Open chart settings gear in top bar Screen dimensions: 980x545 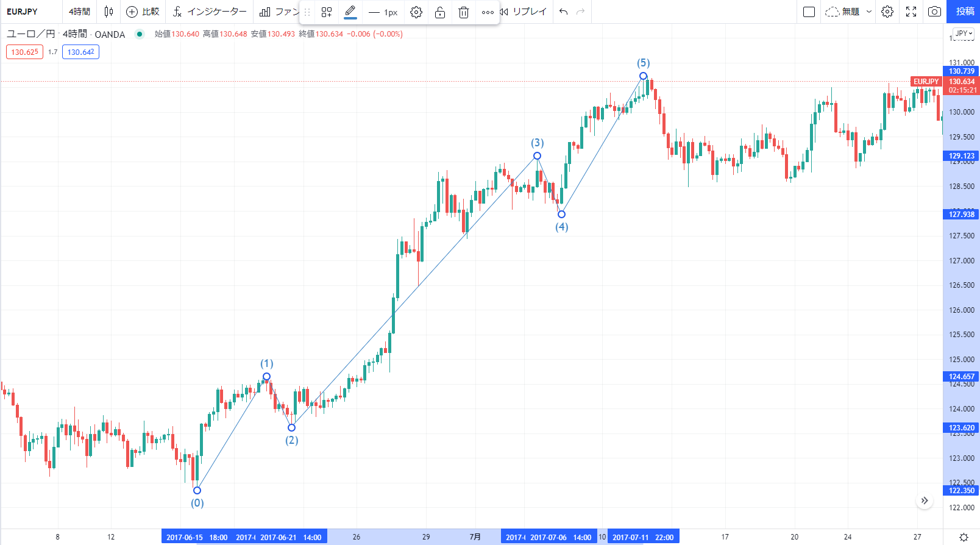[887, 12]
